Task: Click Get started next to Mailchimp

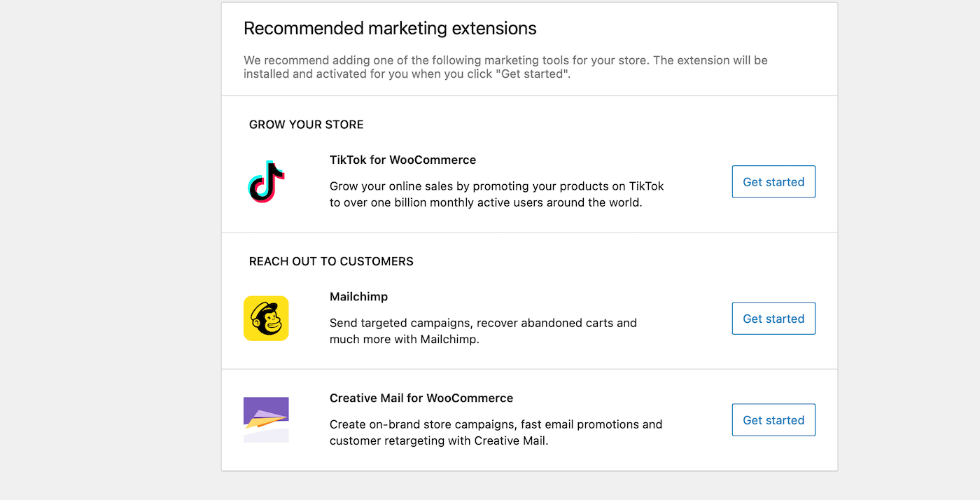Action: click(x=773, y=318)
